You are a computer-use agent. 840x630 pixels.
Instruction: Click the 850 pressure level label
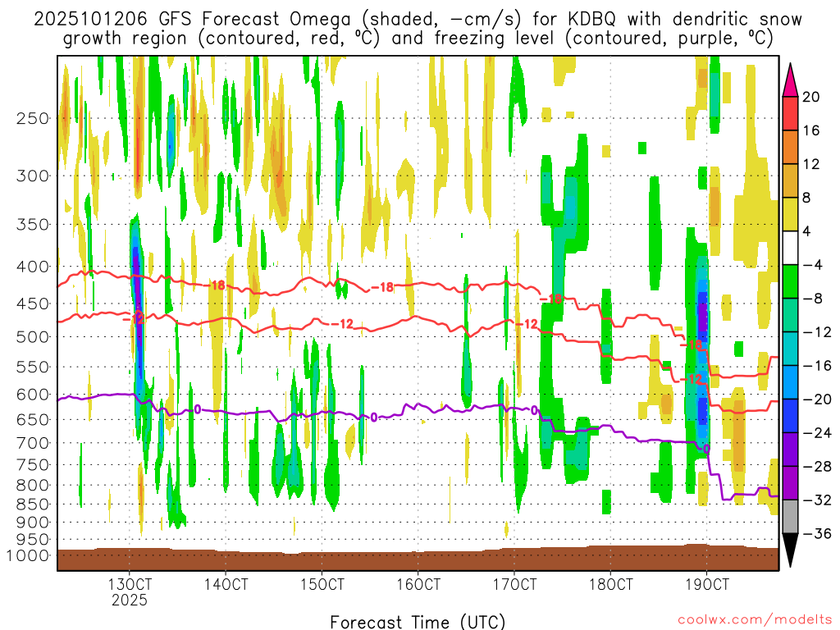point(33,504)
